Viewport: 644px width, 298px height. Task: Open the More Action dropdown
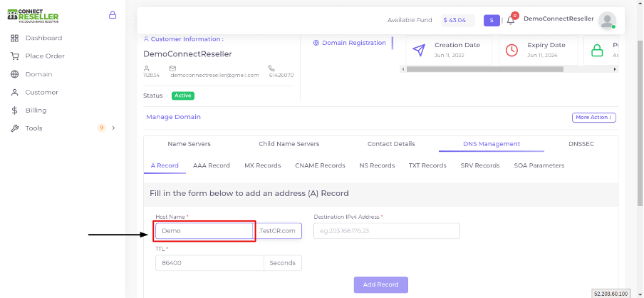tap(594, 118)
